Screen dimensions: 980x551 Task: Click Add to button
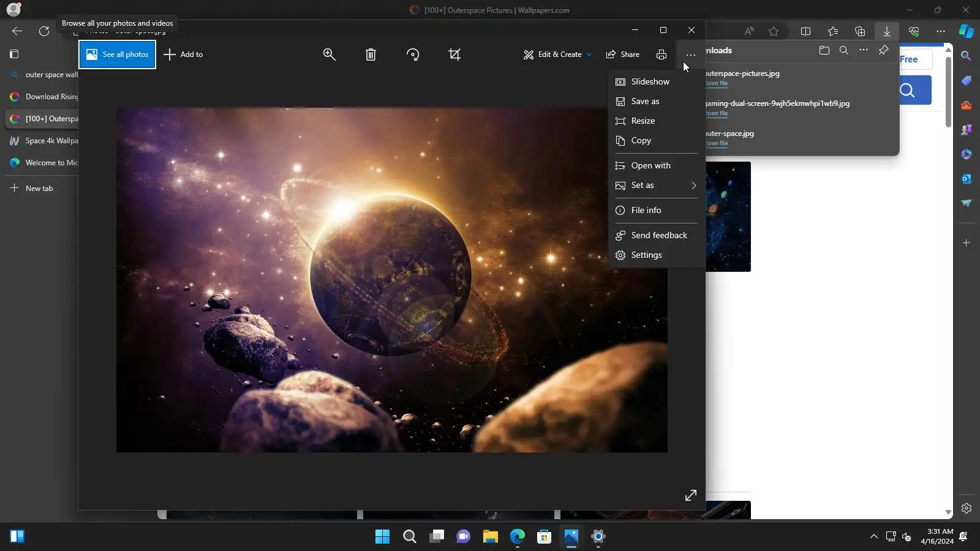[x=183, y=54]
